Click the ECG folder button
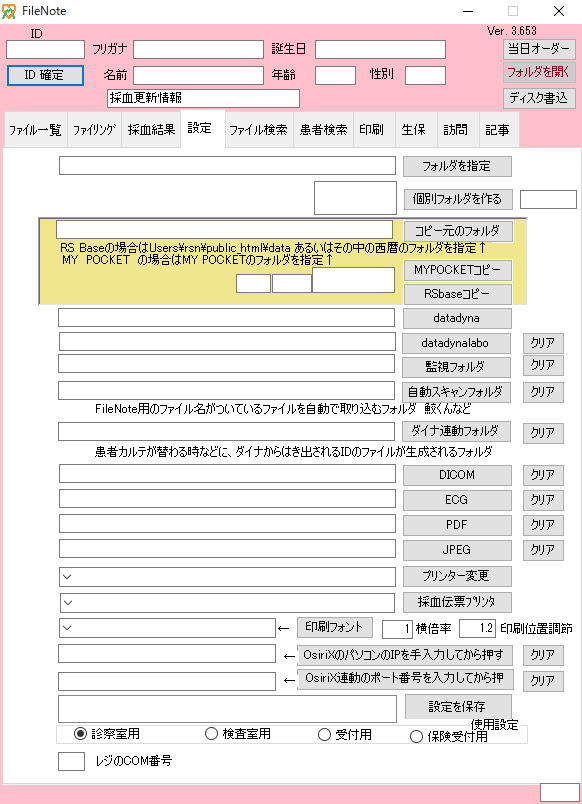Screen dimensions: 582x804 [457, 500]
